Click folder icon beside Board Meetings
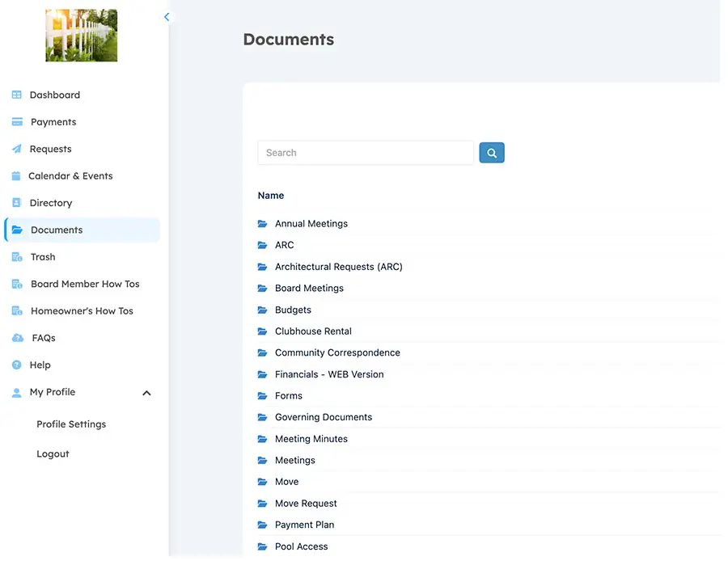728x561 pixels. 262,288
